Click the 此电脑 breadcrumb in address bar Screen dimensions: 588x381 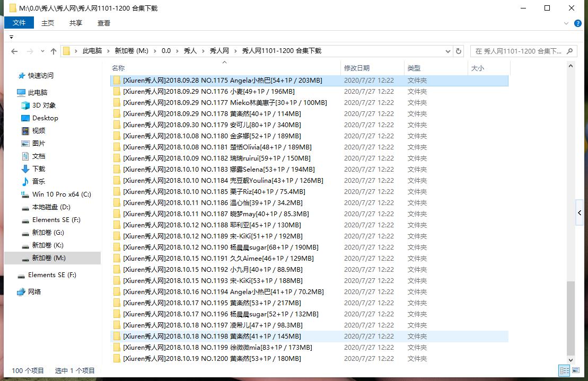(x=92, y=51)
